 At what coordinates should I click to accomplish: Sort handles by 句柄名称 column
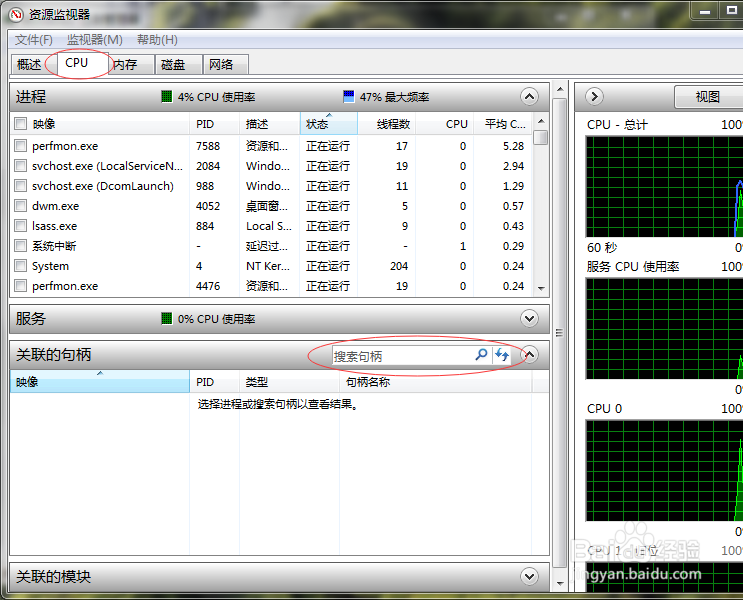[436, 382]
